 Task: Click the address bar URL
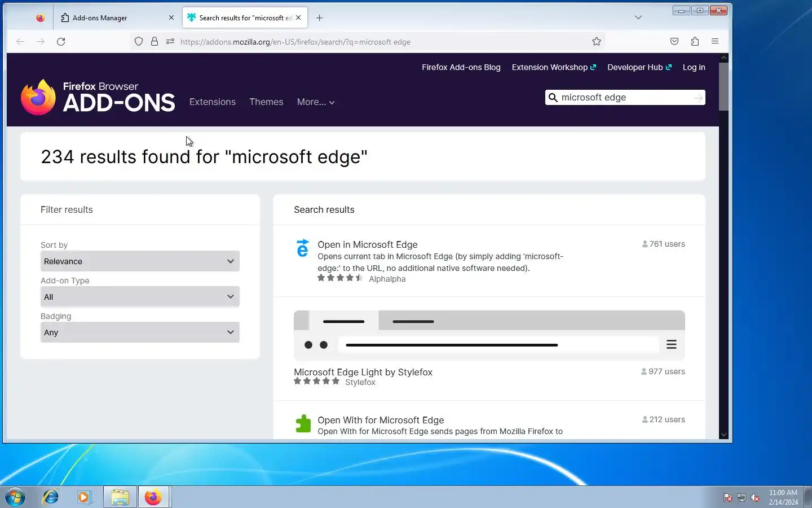pyautogui.click(x=295, y=42)
